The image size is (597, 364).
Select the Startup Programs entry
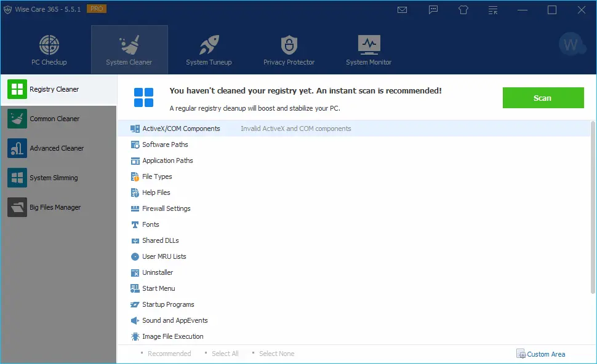click(168, 304)
